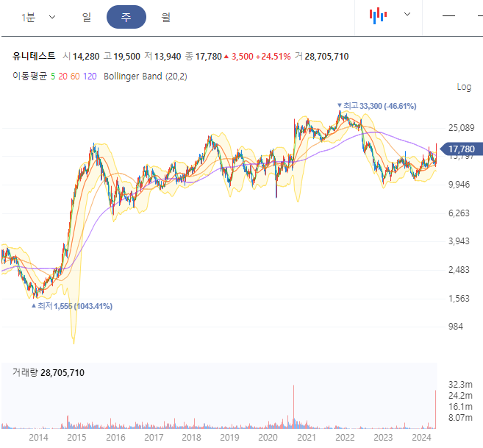Click the 고 19,500 high price value

tap(122, 57)
